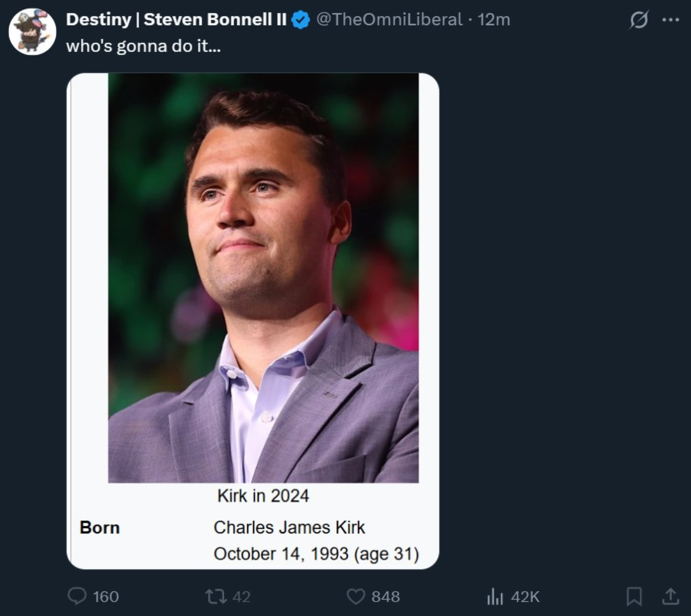
Task: Click the 848 likes count
Action: point(385,597)
